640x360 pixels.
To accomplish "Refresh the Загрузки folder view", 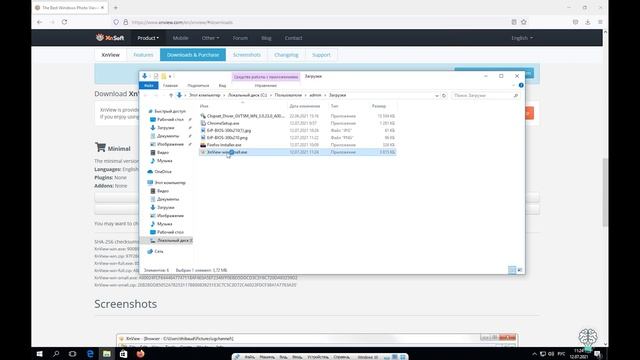I will click(444, 95).
